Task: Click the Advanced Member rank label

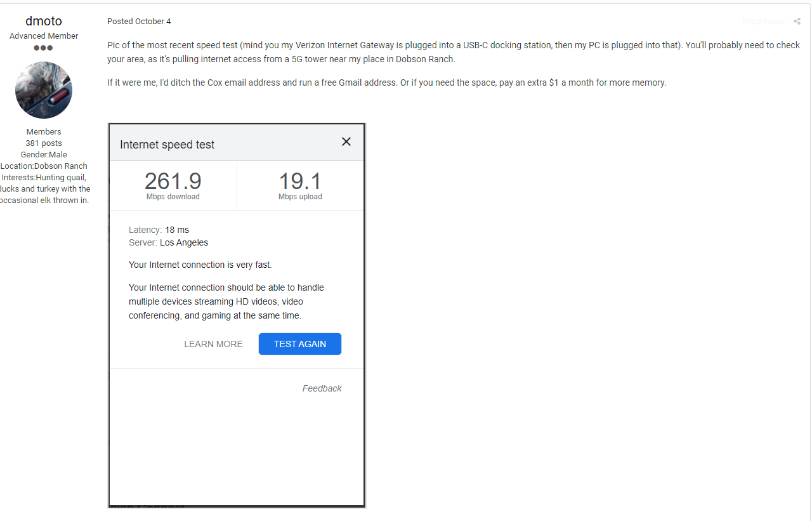Action: [x=44, y=36]
